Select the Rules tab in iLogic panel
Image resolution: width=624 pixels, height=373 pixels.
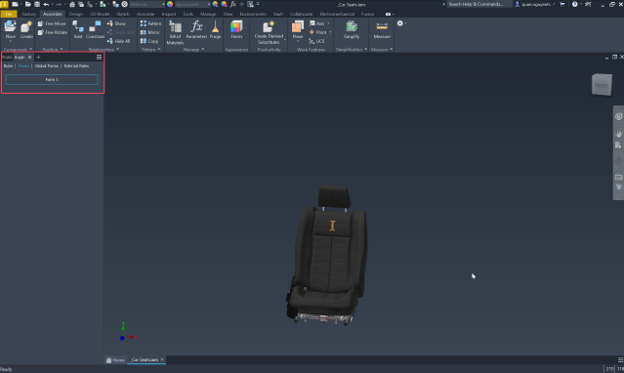tap(8, 66)
